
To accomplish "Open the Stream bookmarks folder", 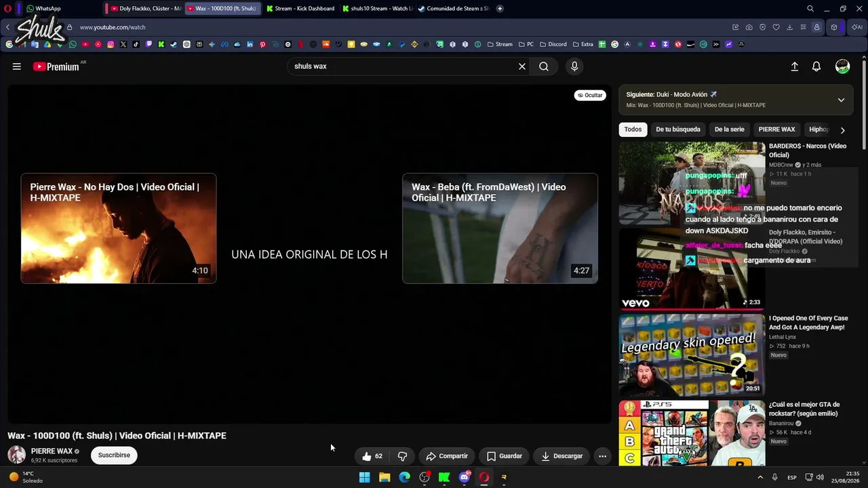I will [x=500, y=45].
